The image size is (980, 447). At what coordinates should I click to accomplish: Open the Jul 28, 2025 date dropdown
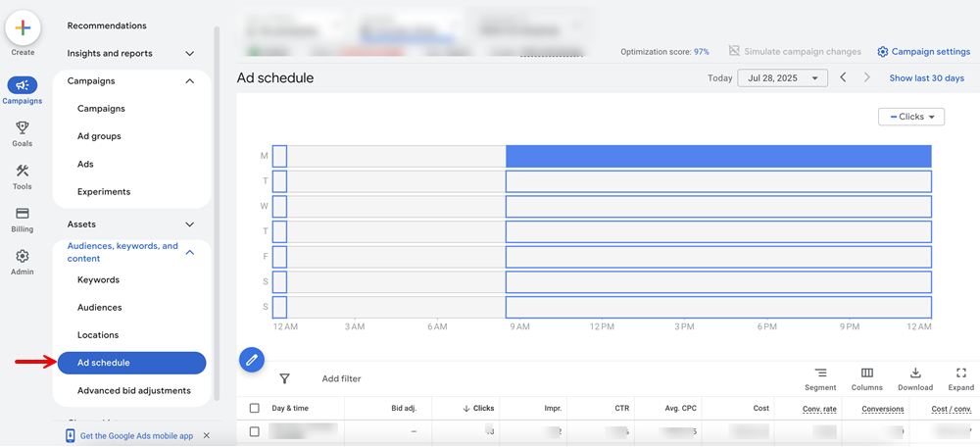(x=782, y=78)
